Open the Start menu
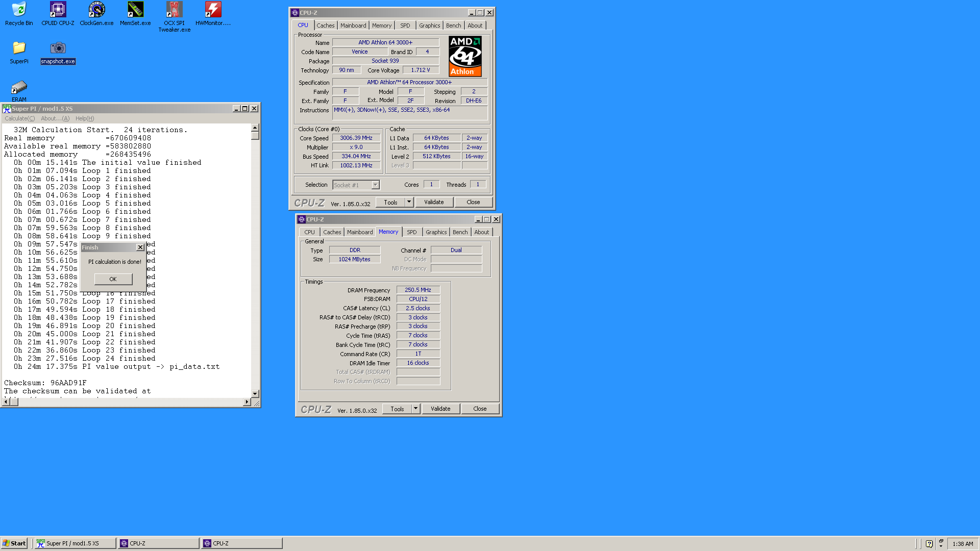Screen dimensions: 980x551 click(x=14, y=543)
